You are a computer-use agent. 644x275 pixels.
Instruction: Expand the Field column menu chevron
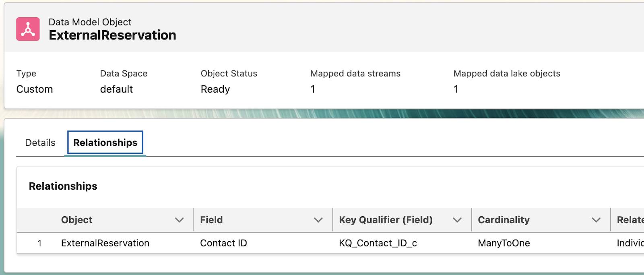(x=318, y=220)
